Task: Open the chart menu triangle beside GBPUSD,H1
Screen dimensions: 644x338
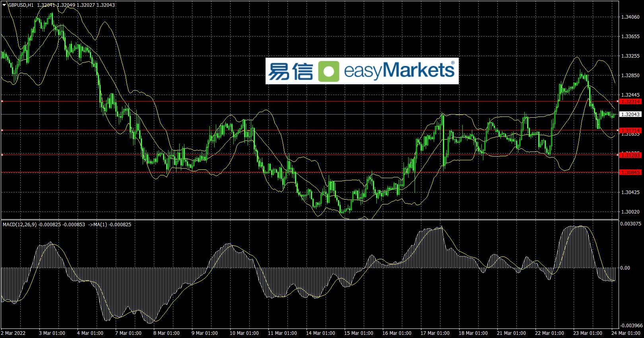Action: [4, 5]
